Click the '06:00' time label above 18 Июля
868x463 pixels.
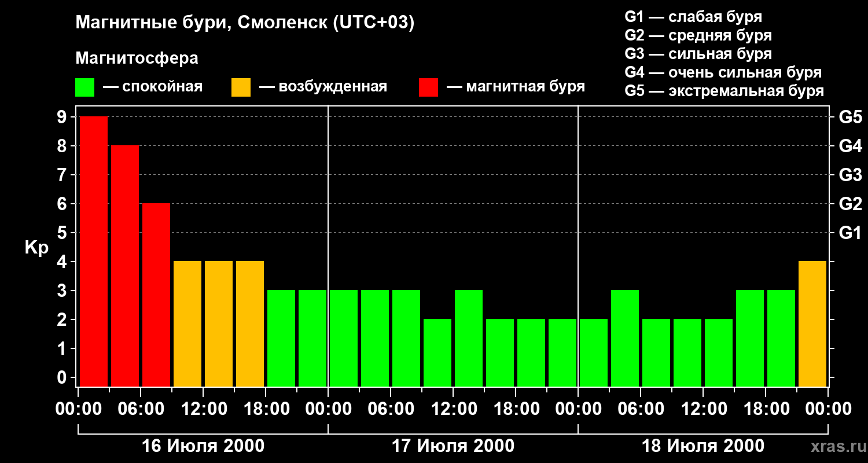[x=641, y=409]
